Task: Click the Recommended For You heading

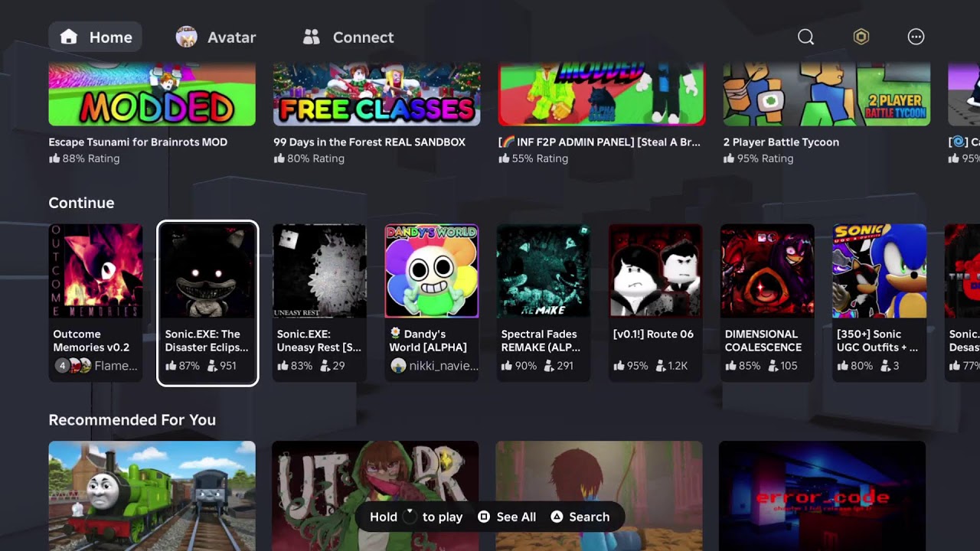Action: point(132,420)
